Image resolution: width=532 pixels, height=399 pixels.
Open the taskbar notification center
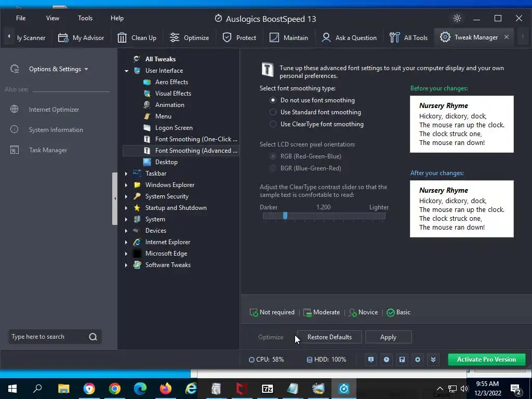click(515, 389)
